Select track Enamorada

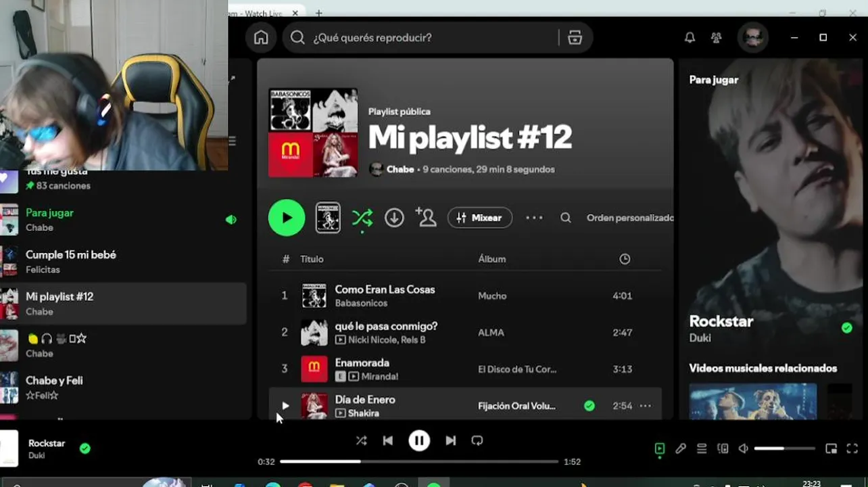(x=362, y=363)
